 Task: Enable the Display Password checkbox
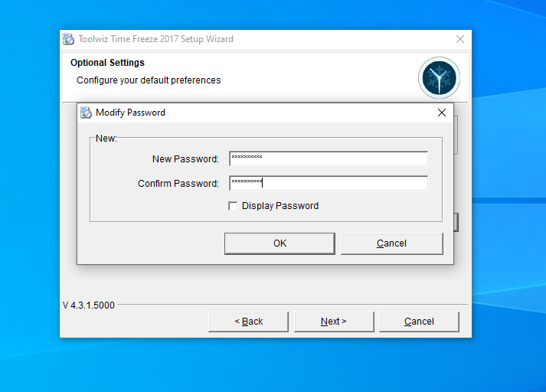click(x=233, y=206)
